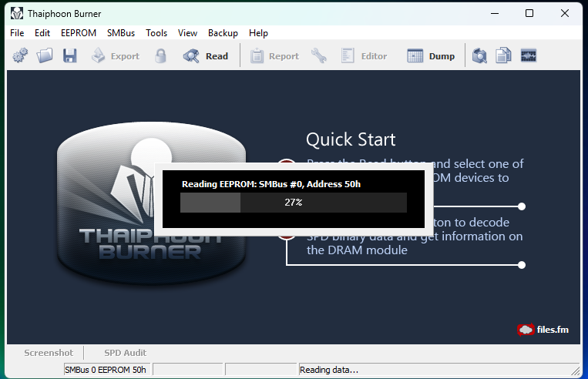This screenshot has height=379, width=588.
Task: Click the Quick Start heading
Action: click(x=351, y=139)
